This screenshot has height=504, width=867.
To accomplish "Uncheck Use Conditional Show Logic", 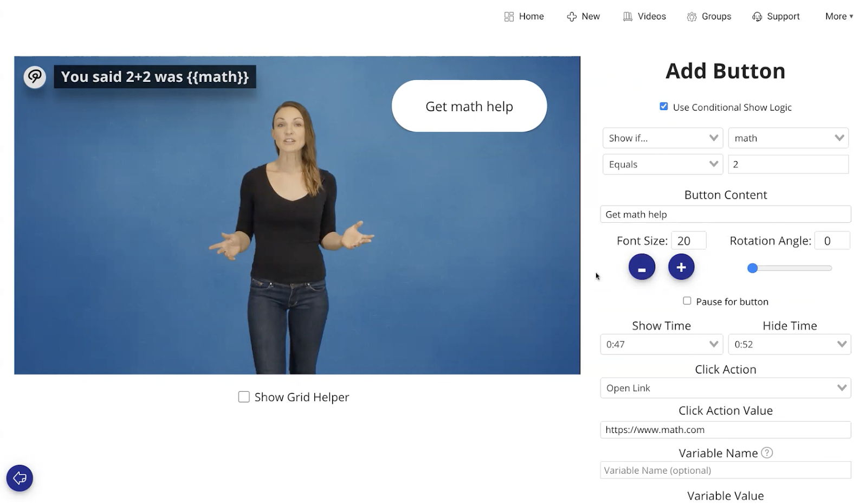I will [663, 107].
